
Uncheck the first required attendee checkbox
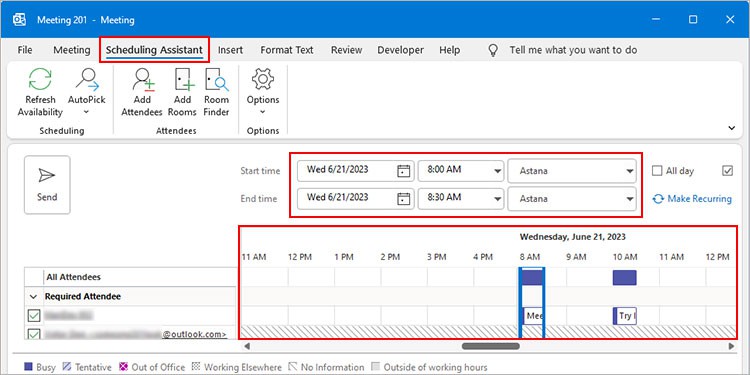tap(34, 316)
